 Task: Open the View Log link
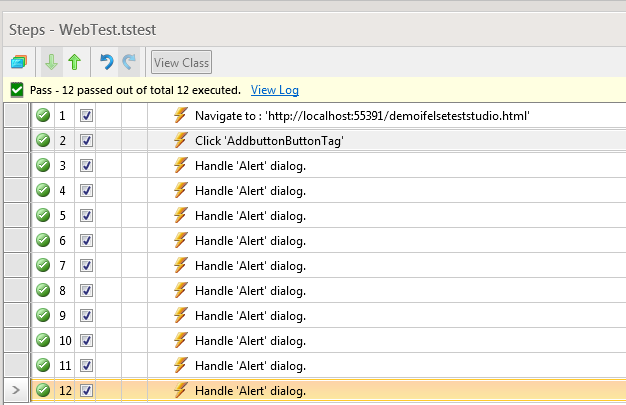274,90
